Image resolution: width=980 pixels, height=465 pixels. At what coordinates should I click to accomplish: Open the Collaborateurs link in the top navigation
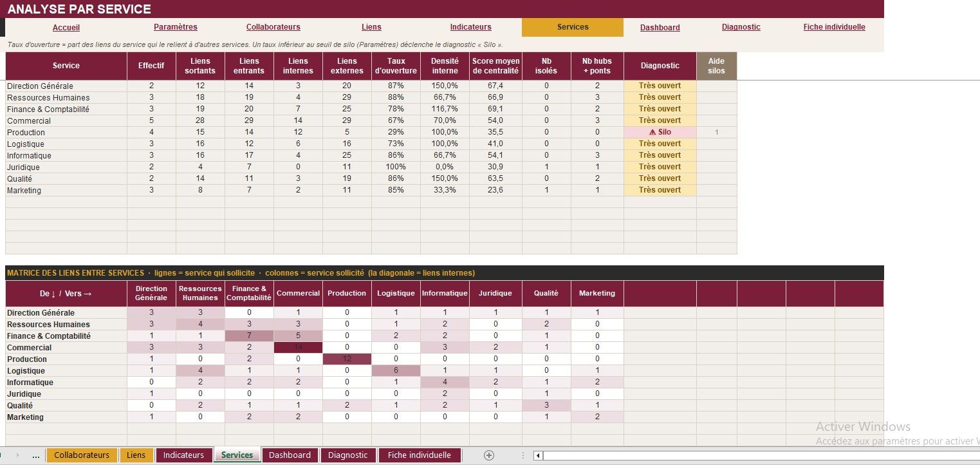pos(273,27)
